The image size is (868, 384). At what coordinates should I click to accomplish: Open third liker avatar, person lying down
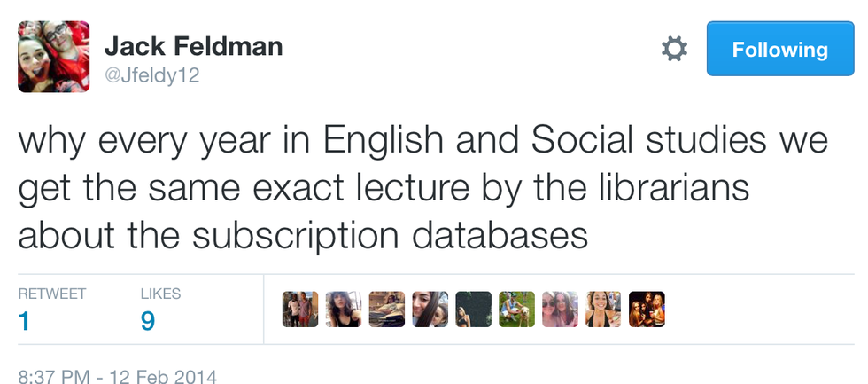pos(387,310)
